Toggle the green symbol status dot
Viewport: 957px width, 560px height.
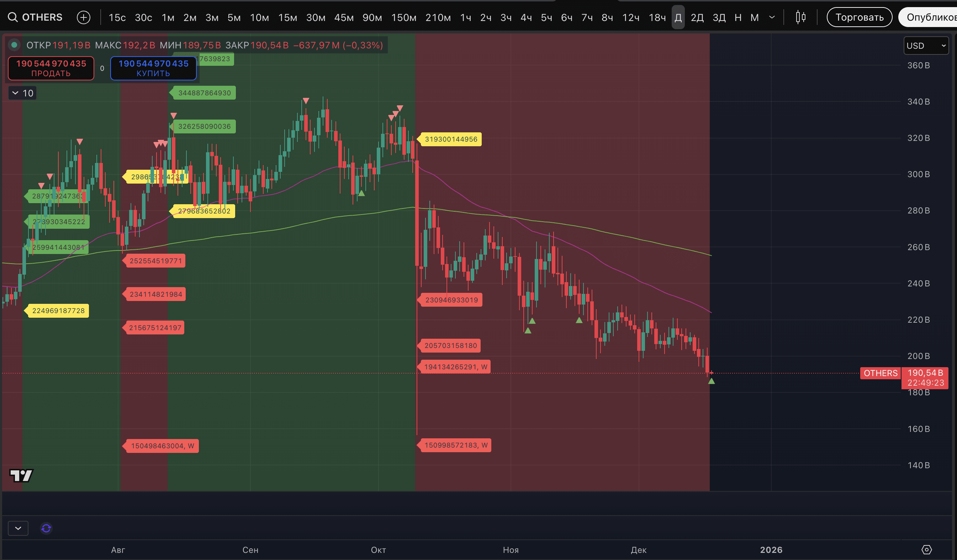(14, 45)
